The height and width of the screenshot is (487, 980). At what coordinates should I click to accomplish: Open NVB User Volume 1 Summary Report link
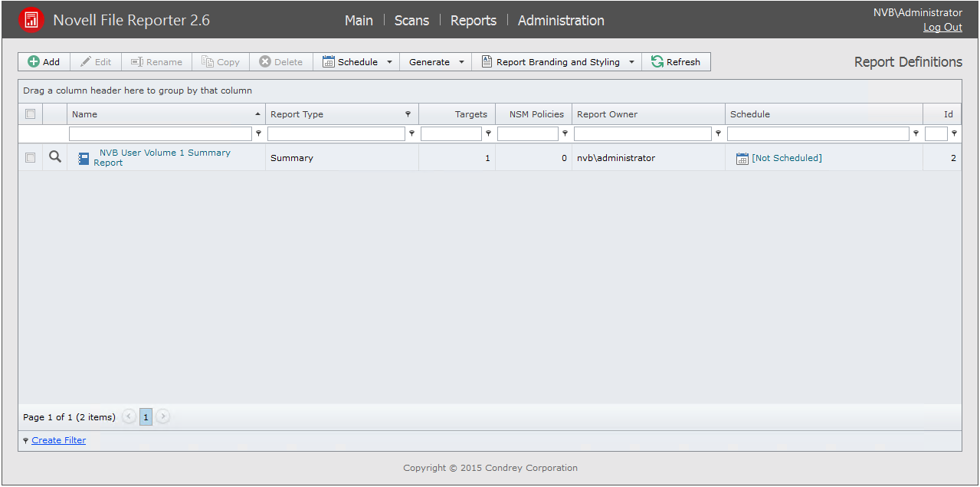[162, 157]
